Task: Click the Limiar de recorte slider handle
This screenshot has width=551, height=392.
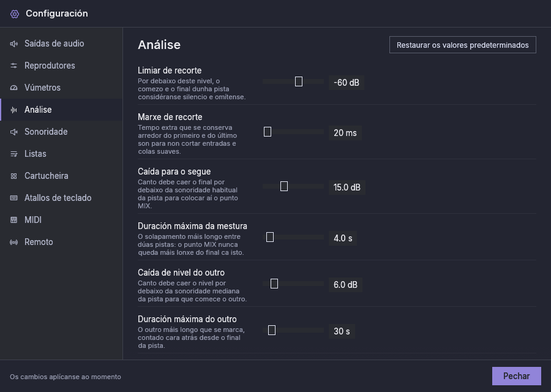Action: pyautogui.click(x=299, y=81)
